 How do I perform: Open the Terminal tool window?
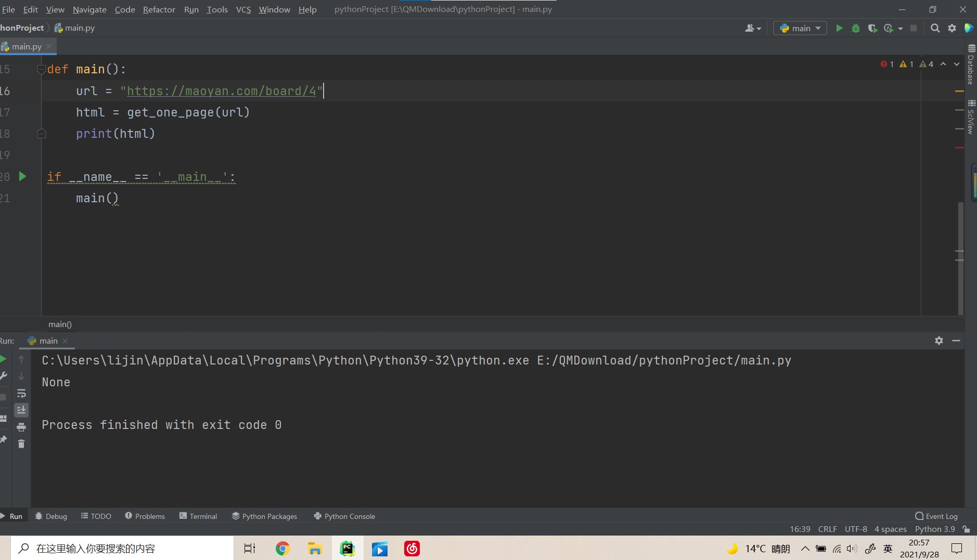[x=198, y=516]
